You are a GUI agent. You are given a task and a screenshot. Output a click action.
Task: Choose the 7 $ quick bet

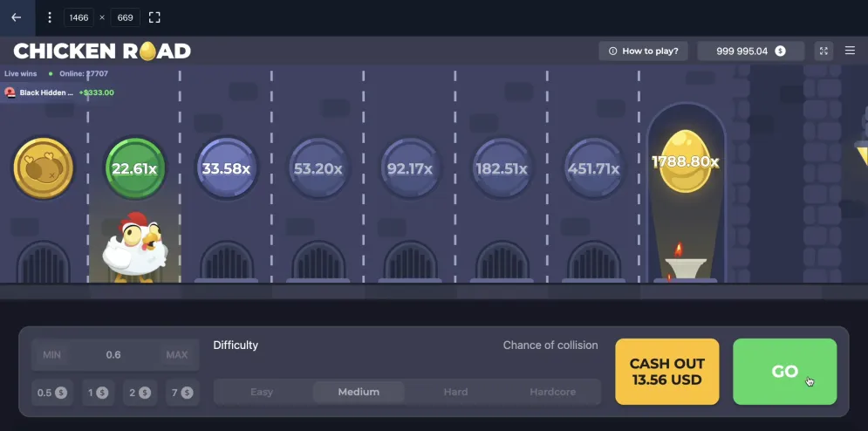(x=182, y=393)
